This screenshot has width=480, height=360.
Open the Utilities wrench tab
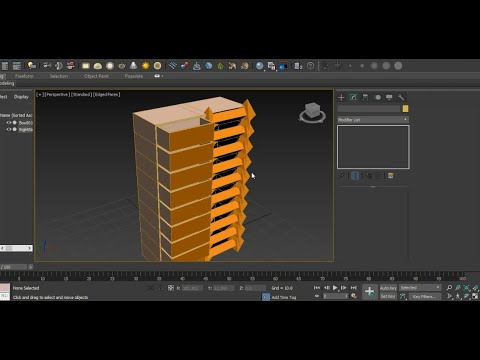tap(401, 97)
